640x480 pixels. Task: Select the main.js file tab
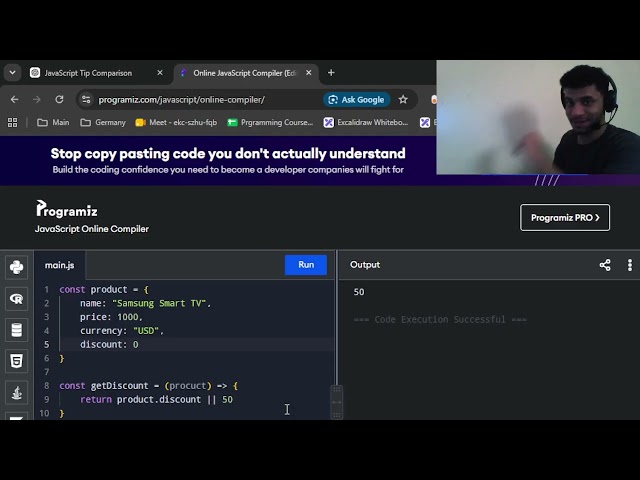point(60,265)
